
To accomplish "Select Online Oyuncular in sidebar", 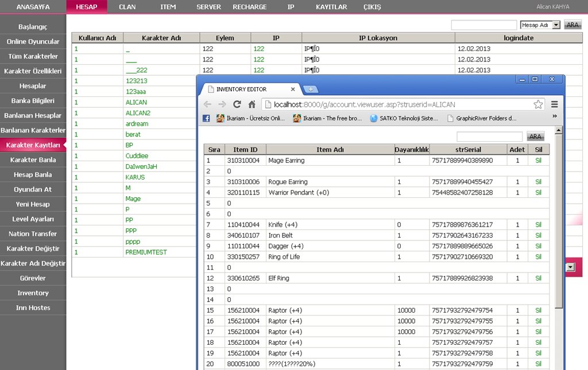I will tap(33, 41).
